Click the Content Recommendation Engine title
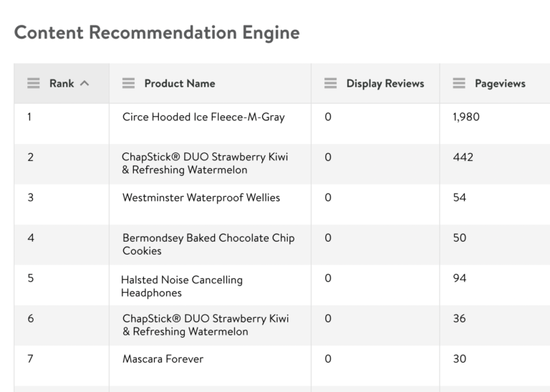This screenshot has height=392, width=550. click(157, 32)
